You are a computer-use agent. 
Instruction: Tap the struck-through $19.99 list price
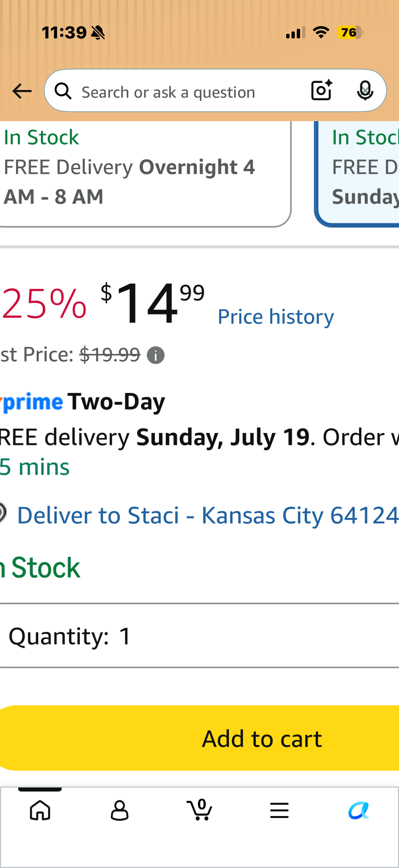[x=110, y=355]
